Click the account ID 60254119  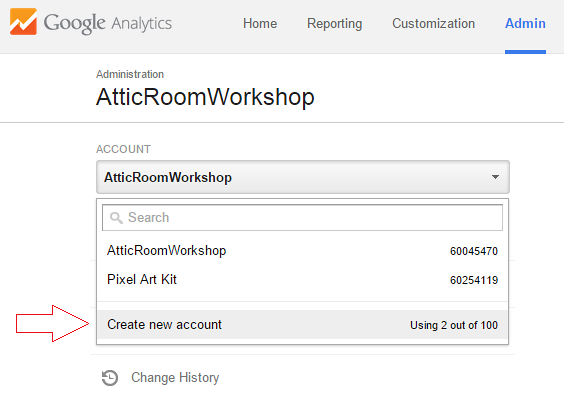coord(474,280)
